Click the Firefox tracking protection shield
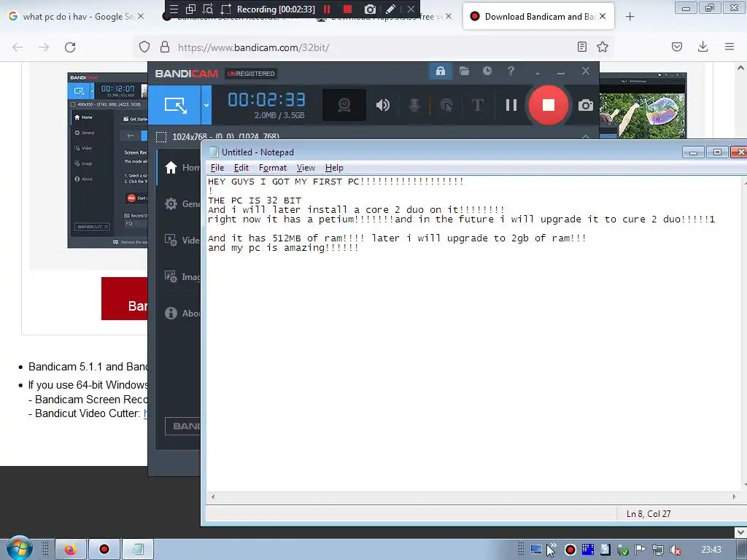747x560 pixels. [144, 47]
